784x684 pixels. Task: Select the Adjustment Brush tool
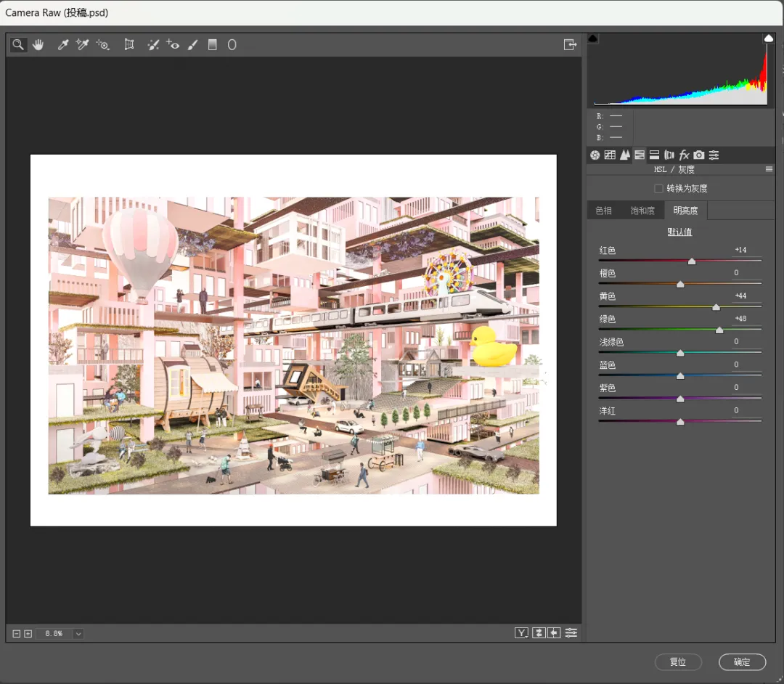[193, 45]
